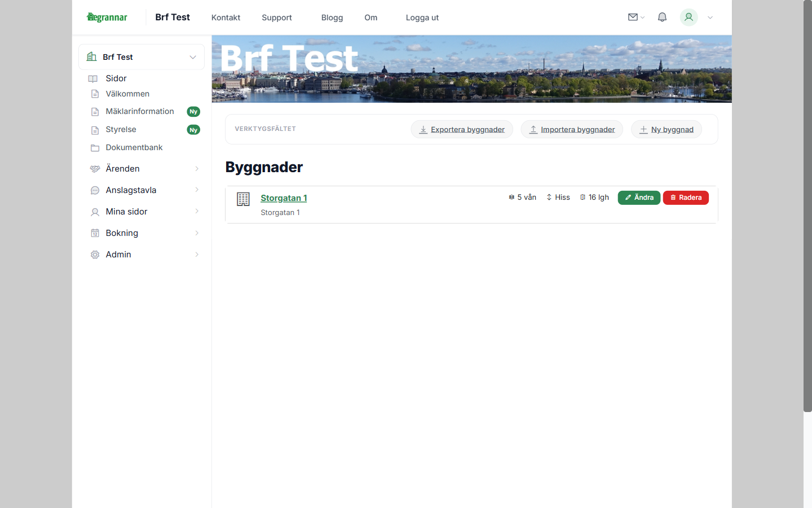Click the Begrannar logo in the header
812x508 pixels.
coord(107,17)
